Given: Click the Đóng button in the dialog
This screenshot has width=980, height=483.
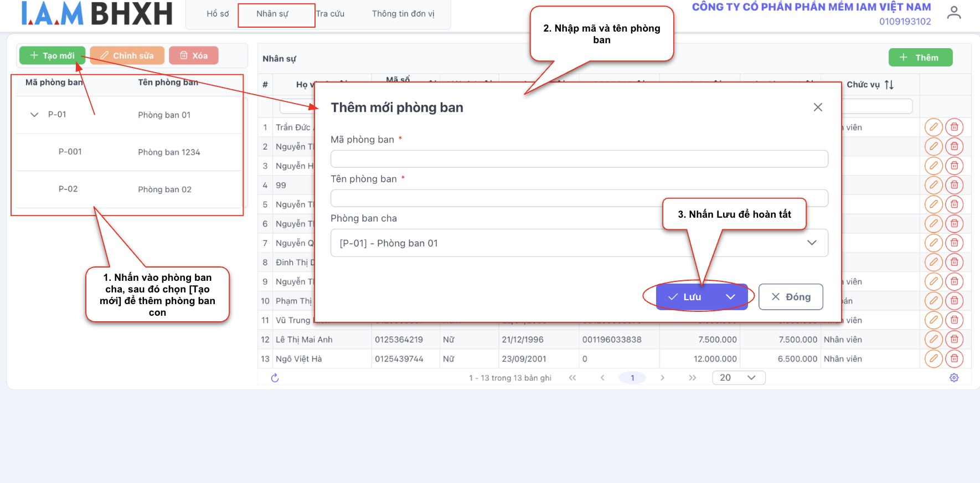Looking at the screenshot, I should pos(791,297).
